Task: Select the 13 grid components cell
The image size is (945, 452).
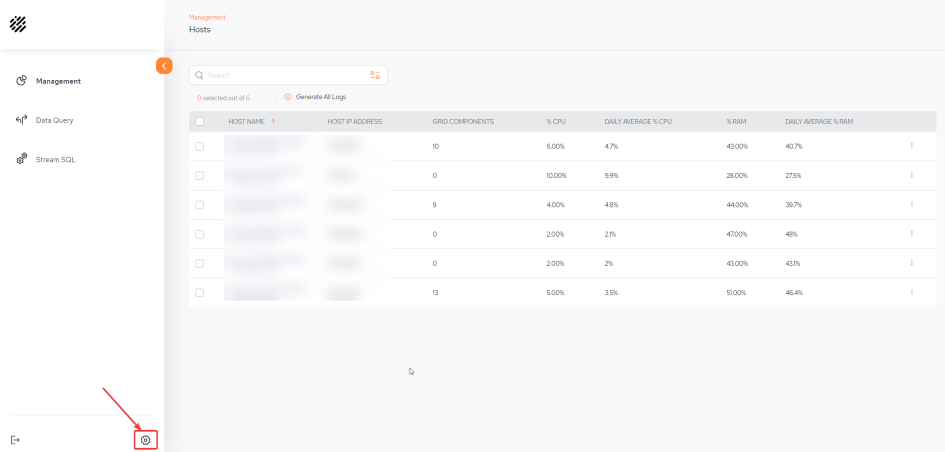Action: [436, 292]
